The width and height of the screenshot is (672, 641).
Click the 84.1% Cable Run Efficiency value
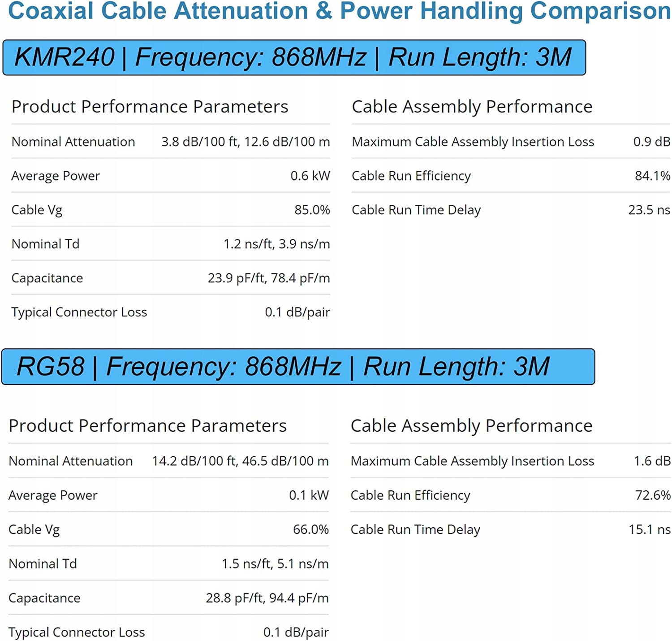652,176
